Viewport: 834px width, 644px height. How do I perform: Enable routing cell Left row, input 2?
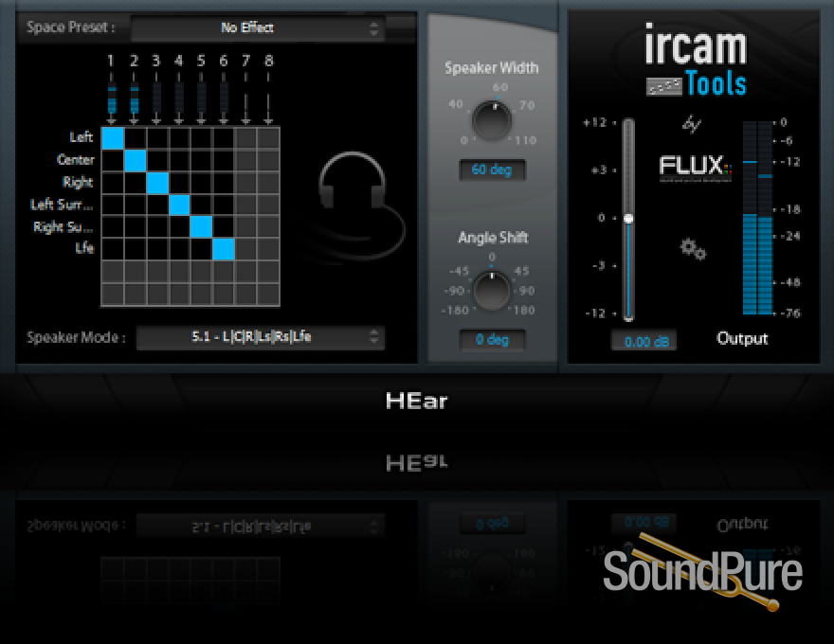[x=136, y=138]
